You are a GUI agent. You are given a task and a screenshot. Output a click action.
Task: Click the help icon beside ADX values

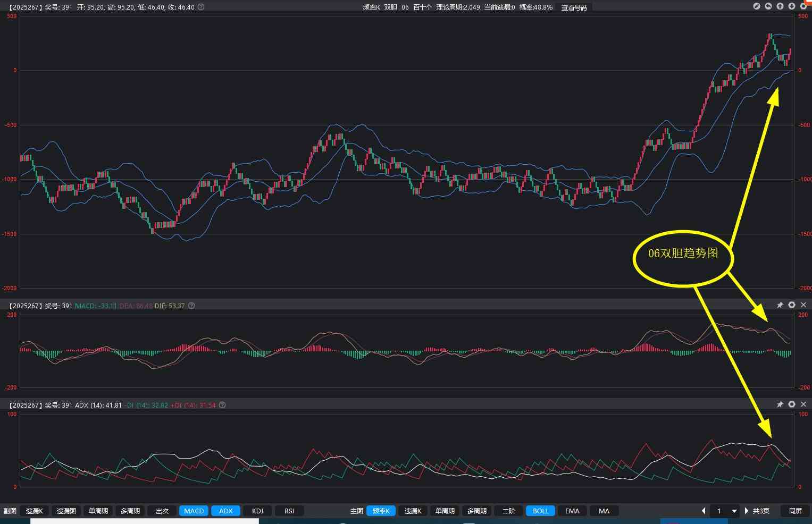pos(222,405)
